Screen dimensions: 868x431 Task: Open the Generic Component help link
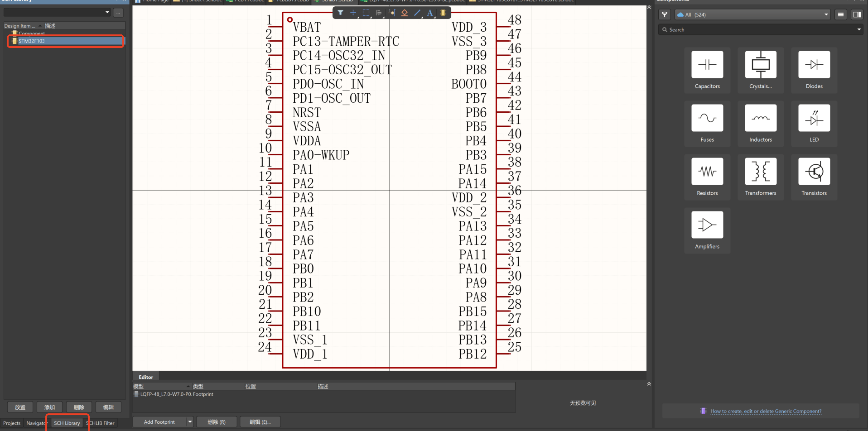[766, 411]
